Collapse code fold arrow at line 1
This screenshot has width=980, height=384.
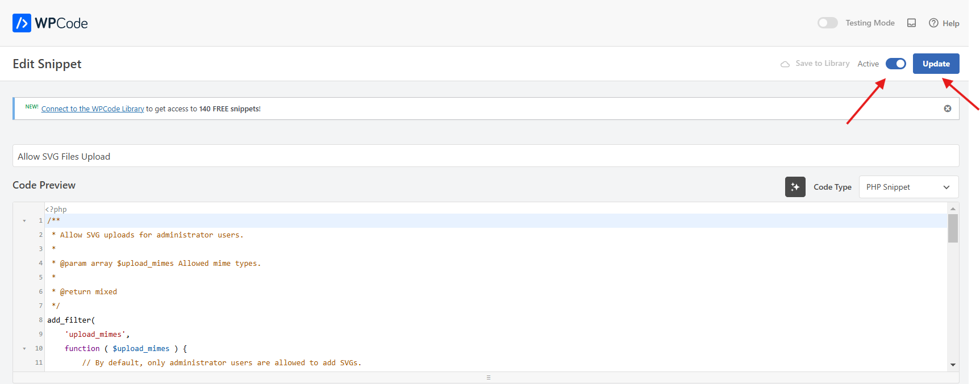point(24,221)
